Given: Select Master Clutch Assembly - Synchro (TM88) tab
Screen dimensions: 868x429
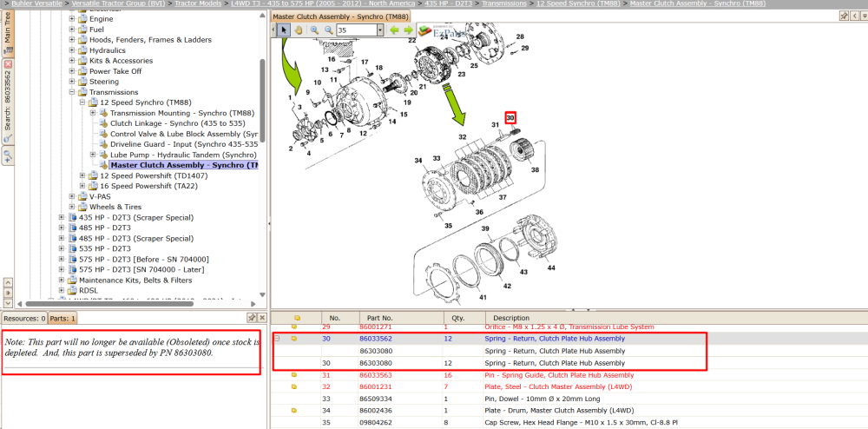Looking at the screenshot, I should 341,17.
